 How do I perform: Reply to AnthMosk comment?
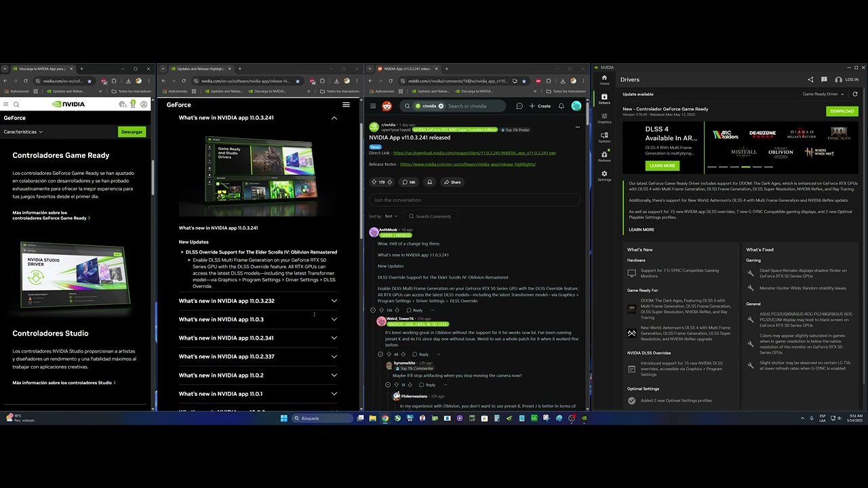[415, 310]
